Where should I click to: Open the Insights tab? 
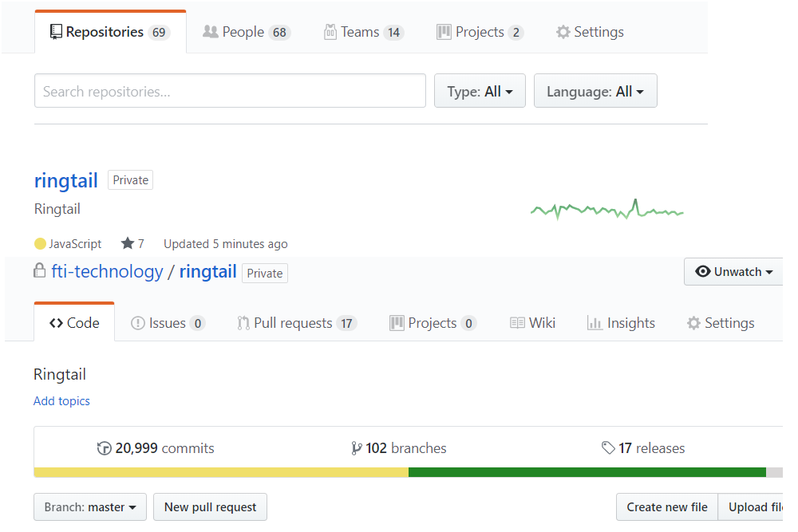coord(621,323)
